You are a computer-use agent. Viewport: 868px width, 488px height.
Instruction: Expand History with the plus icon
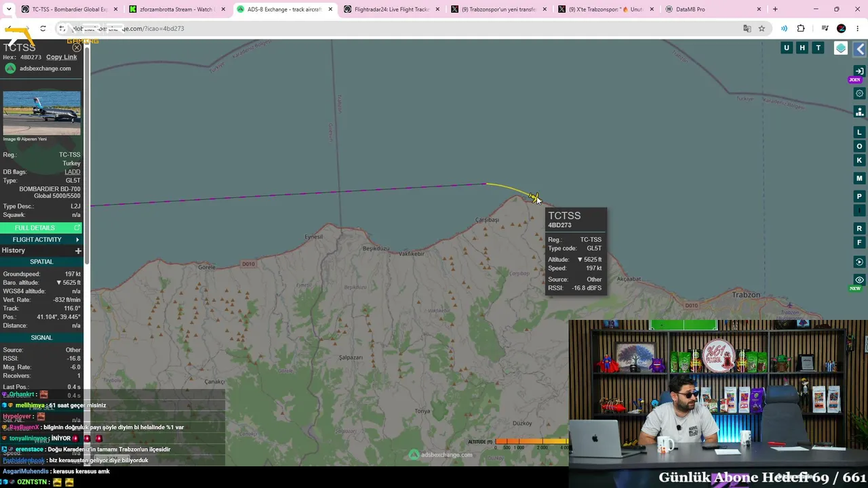click(x=78, y=251)
